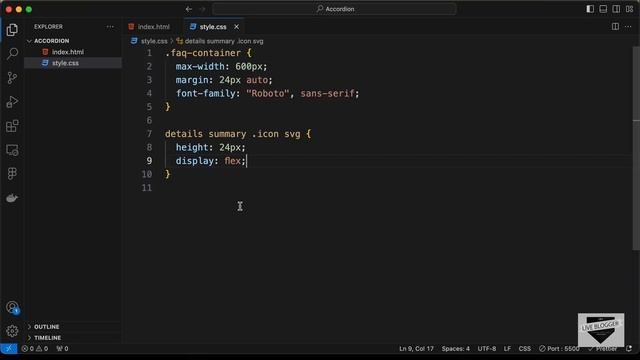Open the Docker extension view
The width and height of the screenshot is (640, 360).
click(x=12, y=198)
